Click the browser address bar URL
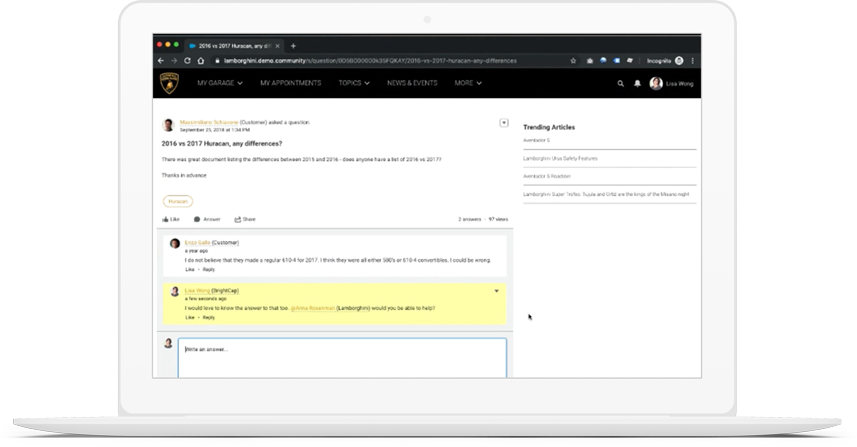Viewport: 857px width, 447px height. click(x=370, y=61)
